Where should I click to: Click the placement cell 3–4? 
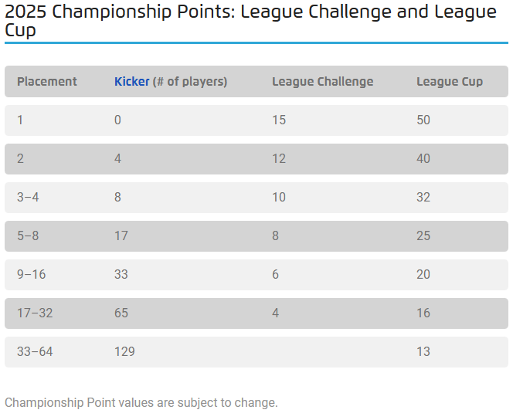[28, 198]
